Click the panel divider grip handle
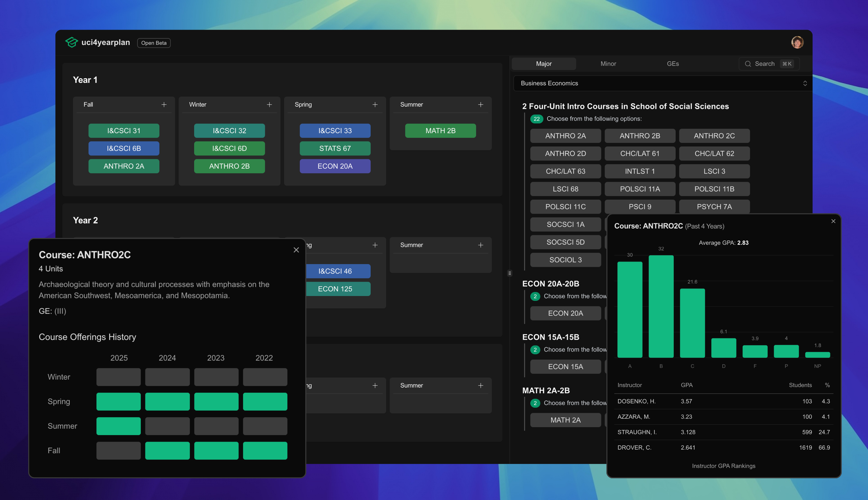Image resolution: width=868 pixels, height=500 pixels. pos(509,273)
